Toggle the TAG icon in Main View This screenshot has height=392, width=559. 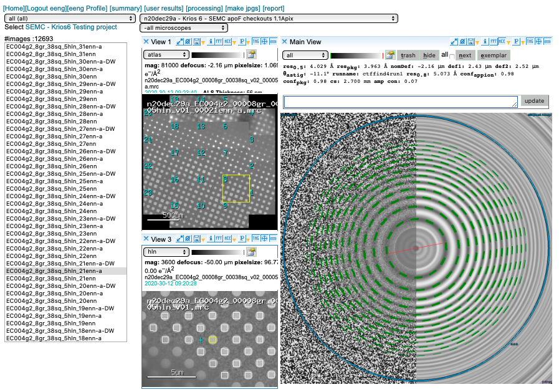pyautogui.click(x=530, y=42)
